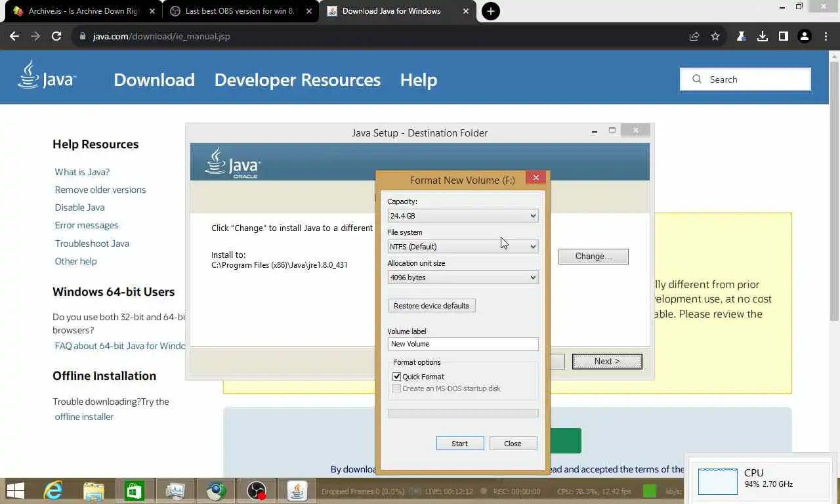This screenshot has width=840, height=504.
Task: Open the Chrome profile avatar
Action: [x=805, y=37]
